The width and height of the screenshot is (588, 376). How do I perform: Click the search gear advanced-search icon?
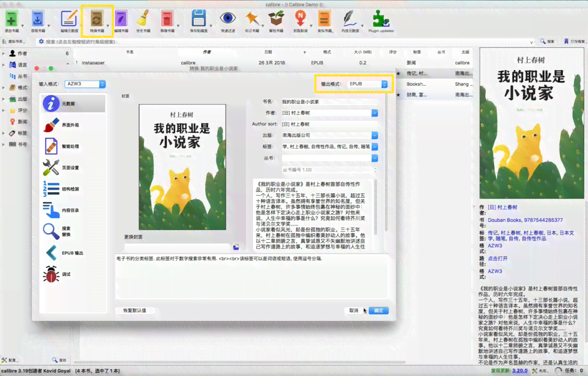coord(41,41)
